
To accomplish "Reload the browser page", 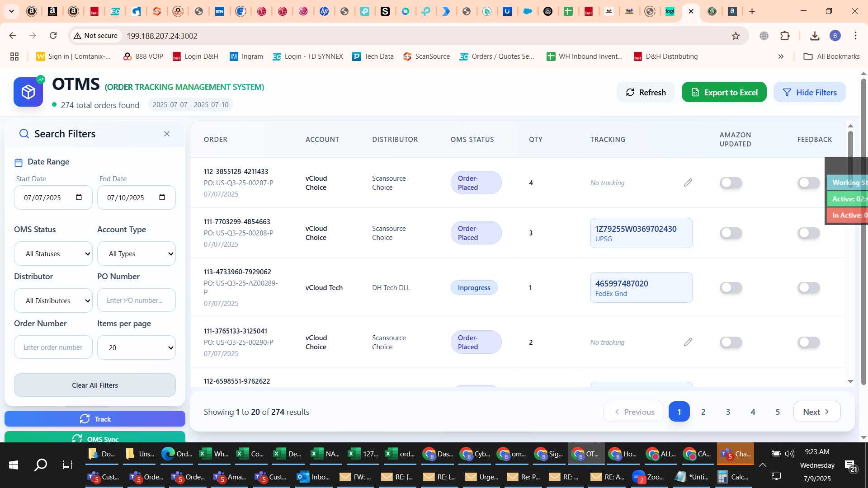I will pos(53,36).
